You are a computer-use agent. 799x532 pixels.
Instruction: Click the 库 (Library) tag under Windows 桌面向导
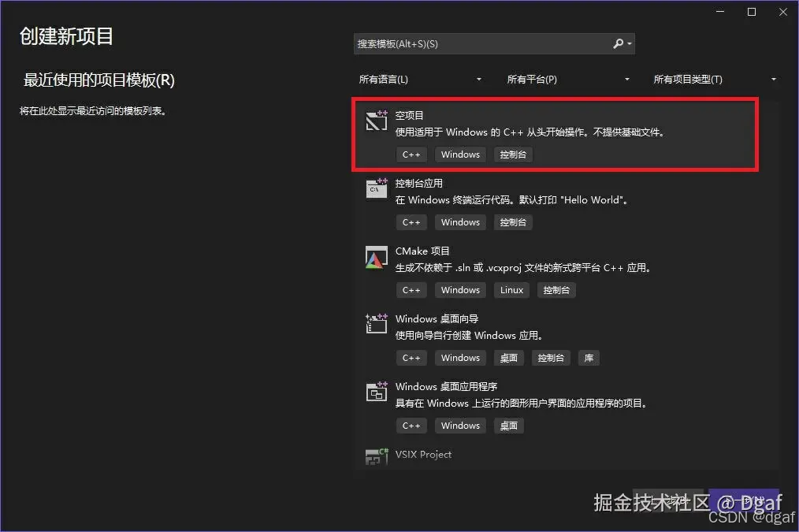coord(589,358)
